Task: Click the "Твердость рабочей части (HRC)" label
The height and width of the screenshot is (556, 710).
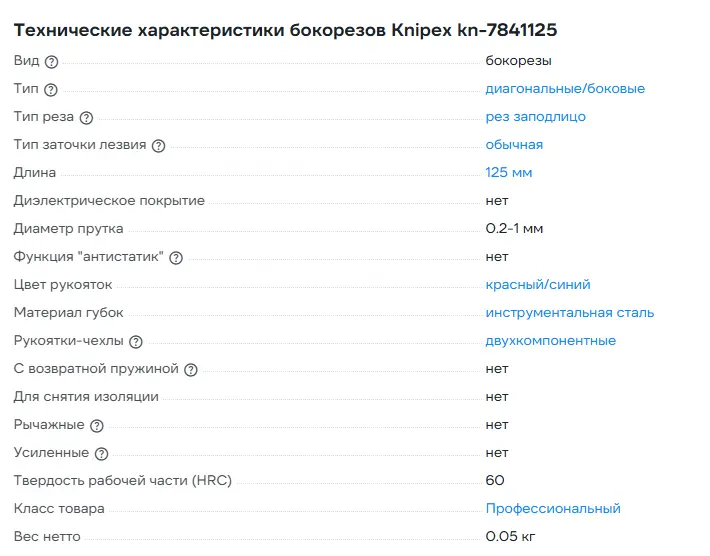Action: tap(122, 481)
